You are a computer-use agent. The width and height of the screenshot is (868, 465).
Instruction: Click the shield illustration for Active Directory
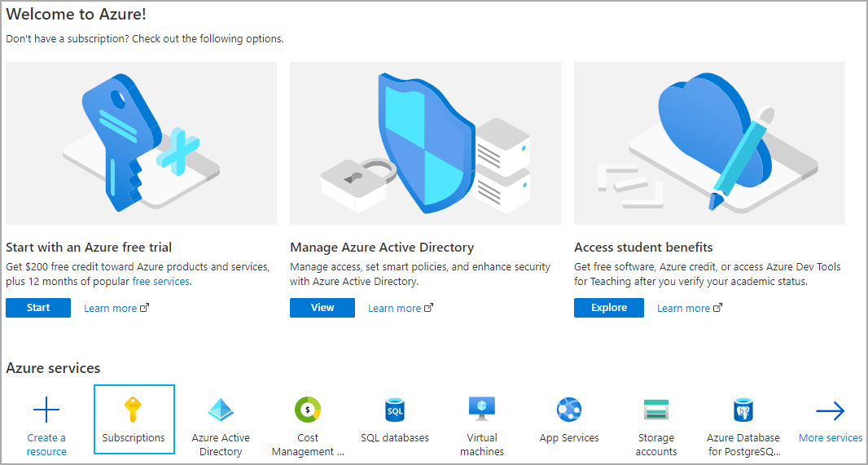tap(425, 143)
